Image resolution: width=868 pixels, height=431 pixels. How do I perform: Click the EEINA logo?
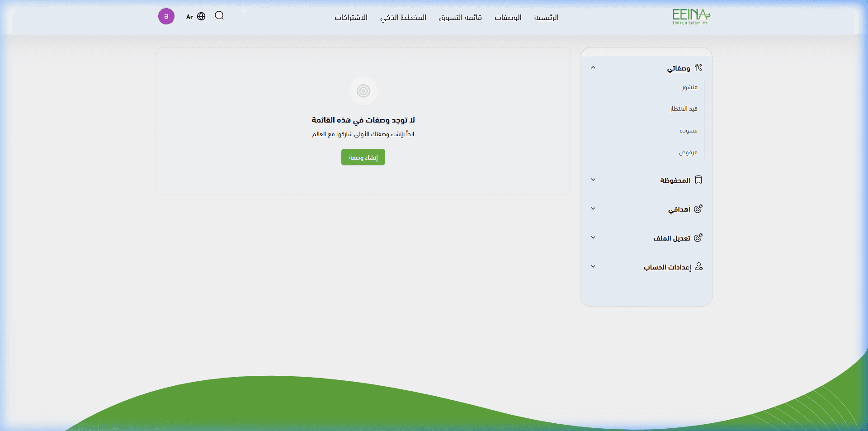[x=691, y=17]
